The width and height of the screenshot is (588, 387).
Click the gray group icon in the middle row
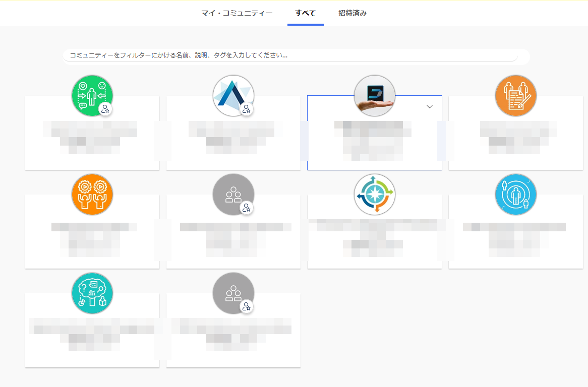(232, 193)
